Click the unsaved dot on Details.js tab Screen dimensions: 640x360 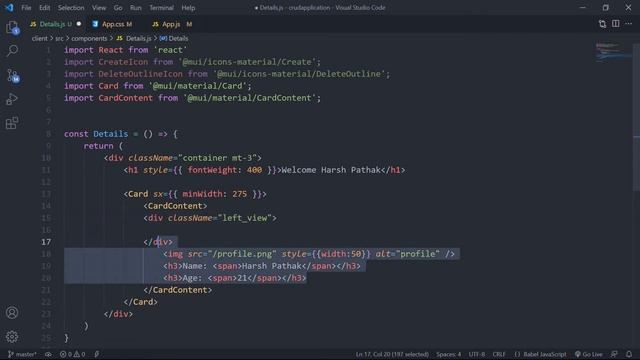(x=79, y=24)
